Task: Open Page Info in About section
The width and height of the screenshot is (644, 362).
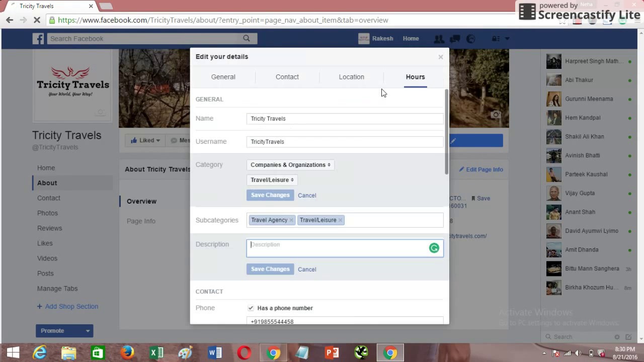Action: (141, 221)
